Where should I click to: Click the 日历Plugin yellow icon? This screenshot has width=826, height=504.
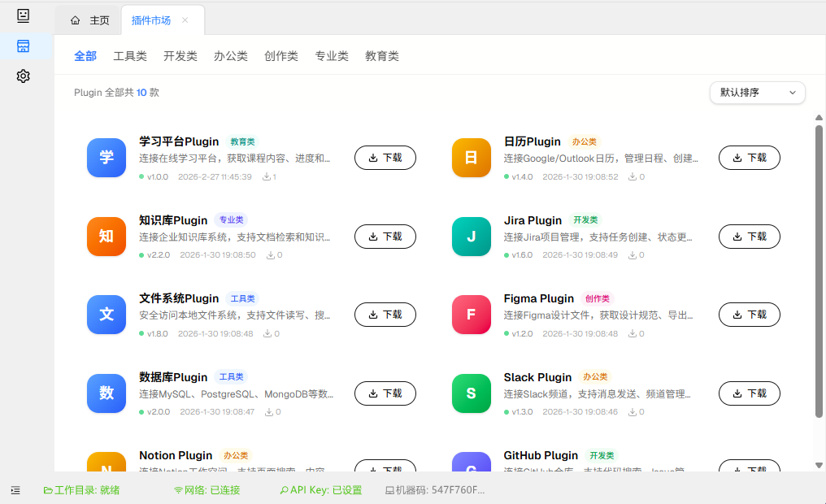(472, 158)
